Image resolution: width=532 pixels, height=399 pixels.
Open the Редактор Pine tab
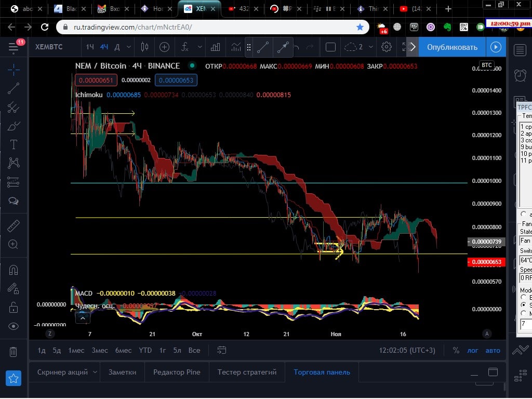point(177,372)
